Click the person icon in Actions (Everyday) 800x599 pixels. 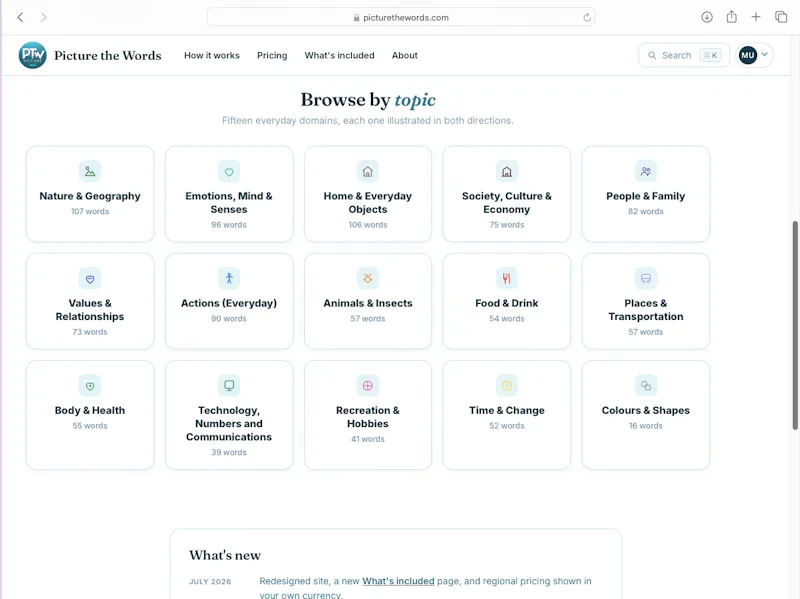[229, 279]
